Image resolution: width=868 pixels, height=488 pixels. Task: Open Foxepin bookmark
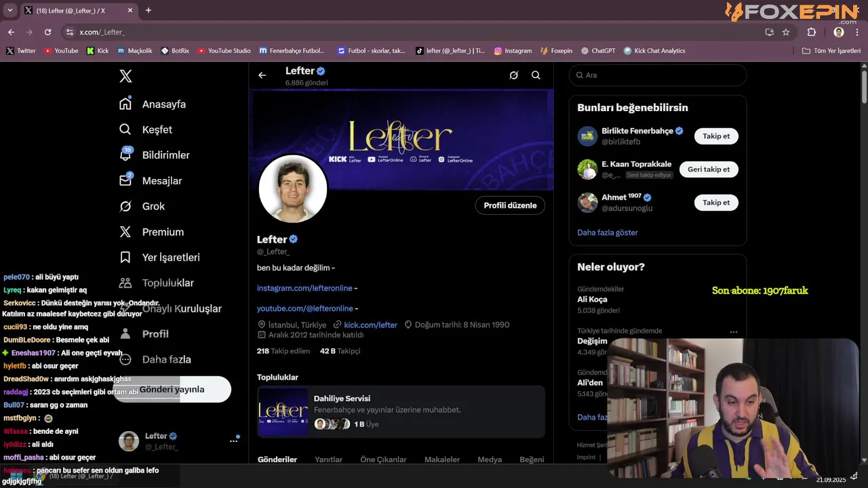[x=556, y=51]
